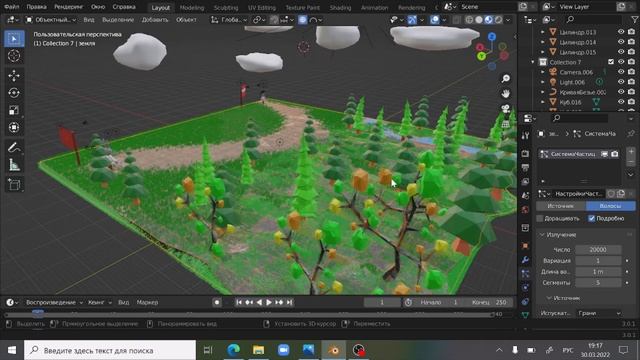Expand Camera.006 tree row
The width and height of the screenshot is (640, 360).
pos(542,72)
